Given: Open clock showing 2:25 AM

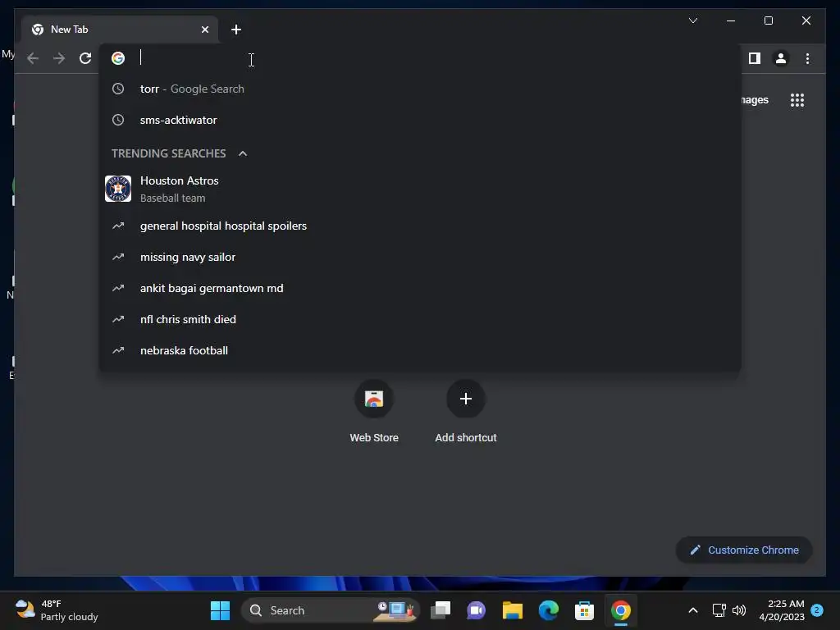Looking at the screenshot, I should [x=782, y=610].
